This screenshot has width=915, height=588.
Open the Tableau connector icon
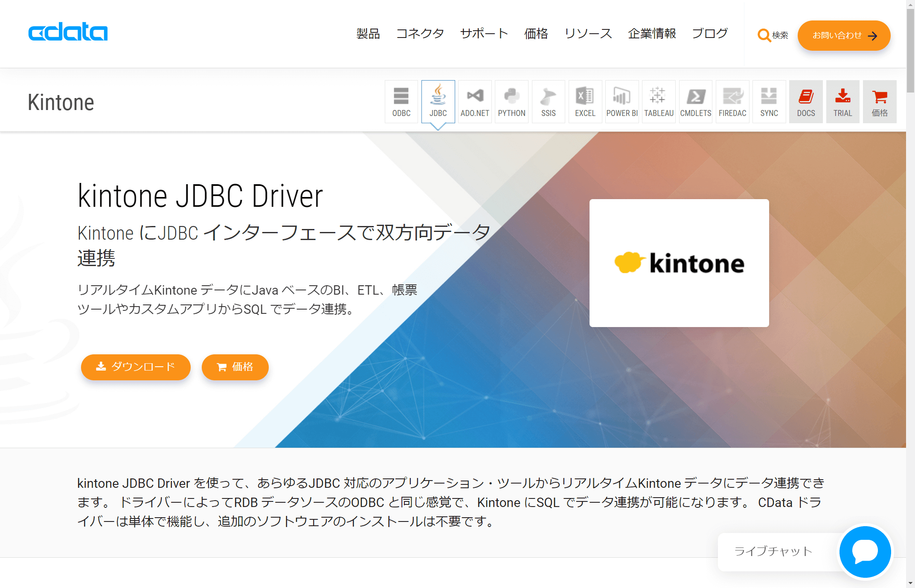(x=659, y=102)
